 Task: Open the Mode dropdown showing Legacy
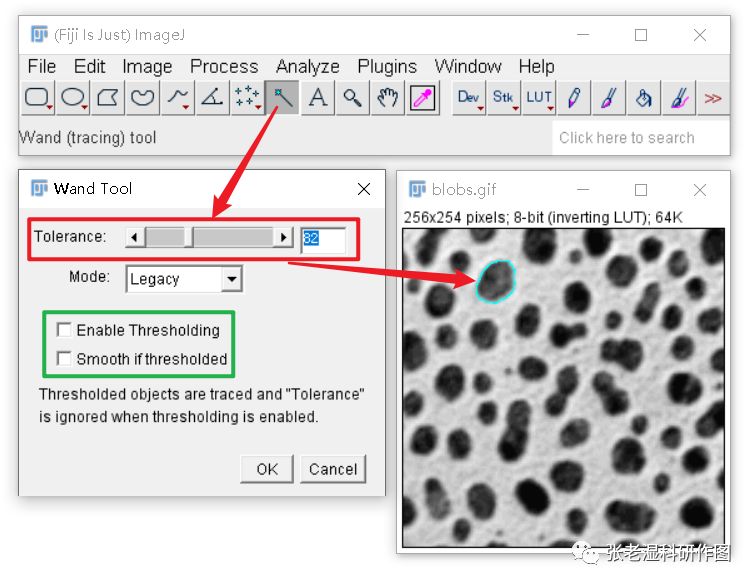tap(184, 279)
